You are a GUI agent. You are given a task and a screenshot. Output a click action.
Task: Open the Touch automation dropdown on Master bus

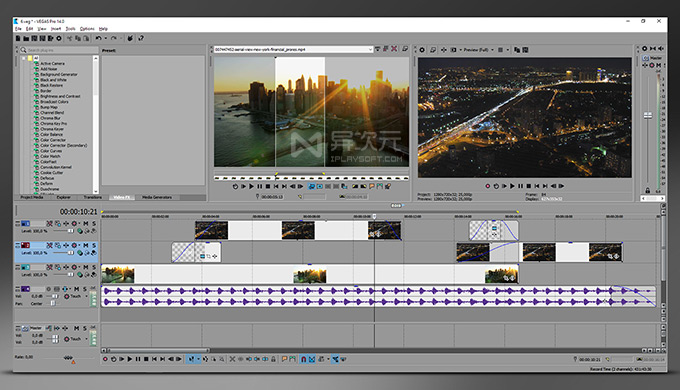(86, 338)
